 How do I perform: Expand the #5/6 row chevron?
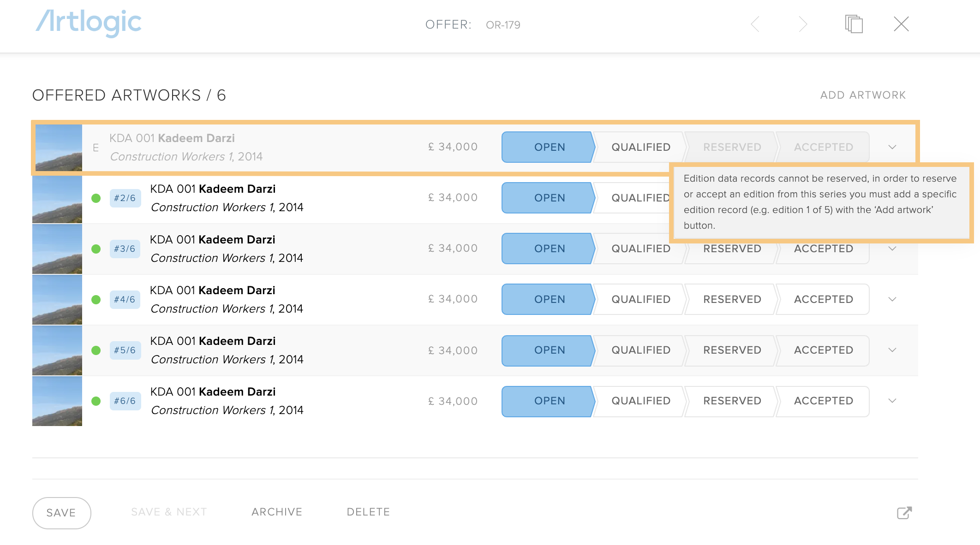tap(892, 350)
